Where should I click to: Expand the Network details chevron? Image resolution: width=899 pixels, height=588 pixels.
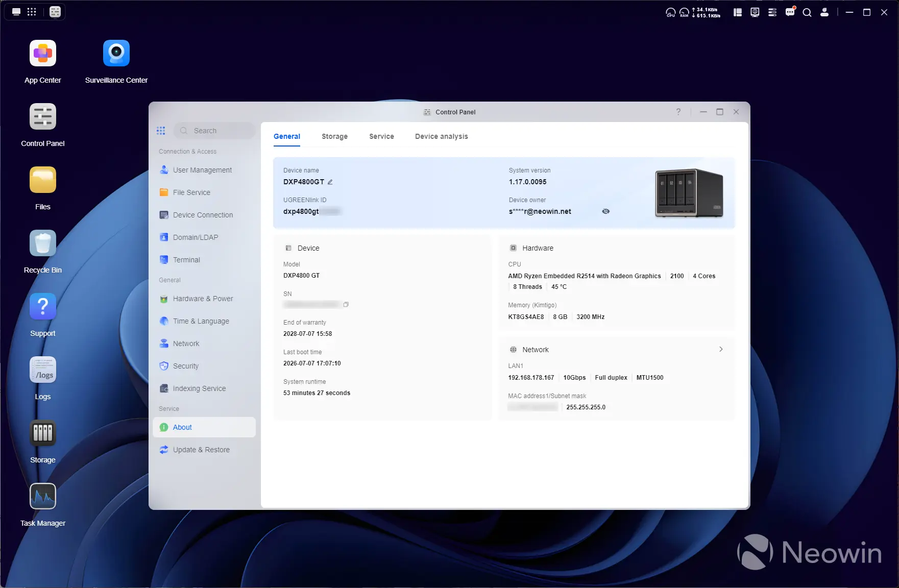click(721, 350)
